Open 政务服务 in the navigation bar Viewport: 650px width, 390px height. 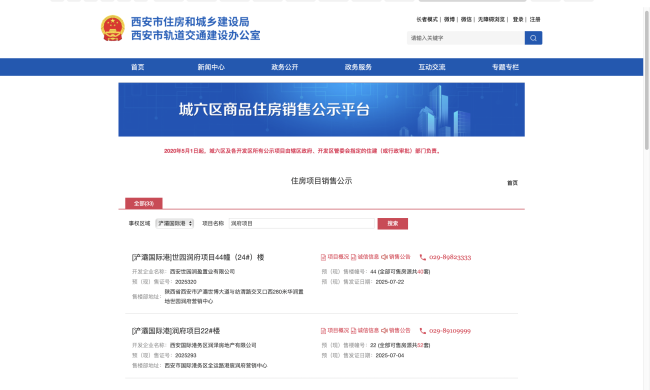click(x=358, y=67)
